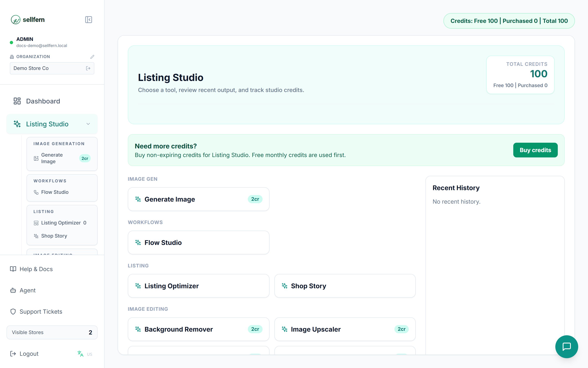Open the language translate icon

pos(80,354)
